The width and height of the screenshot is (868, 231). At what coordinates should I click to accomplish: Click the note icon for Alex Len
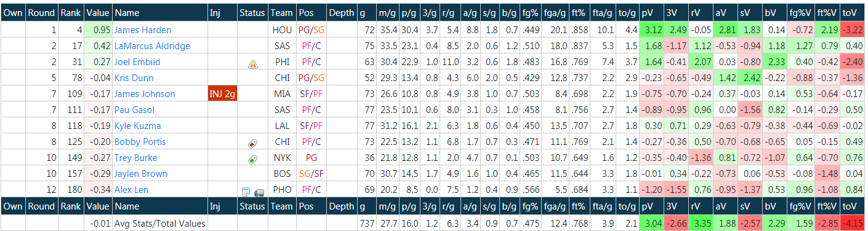246,190
